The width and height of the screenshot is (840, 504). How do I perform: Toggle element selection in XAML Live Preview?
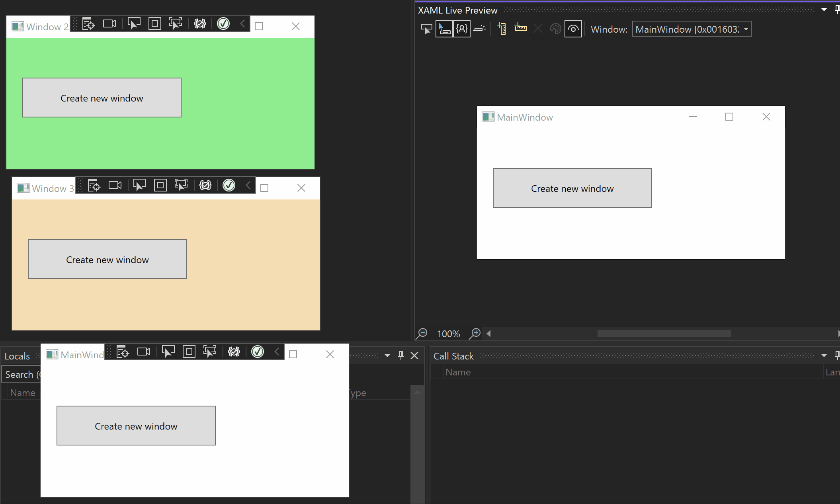tap(445, 28)
